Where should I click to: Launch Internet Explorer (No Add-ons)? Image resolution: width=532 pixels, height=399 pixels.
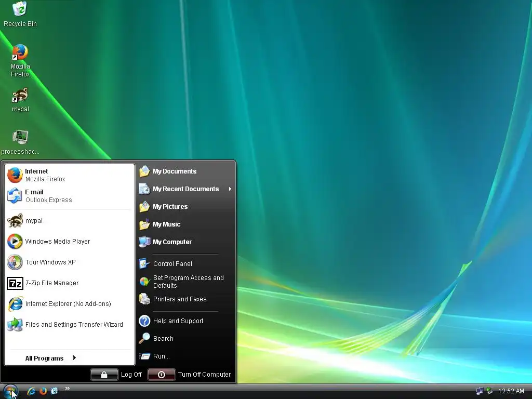(69, 303)
